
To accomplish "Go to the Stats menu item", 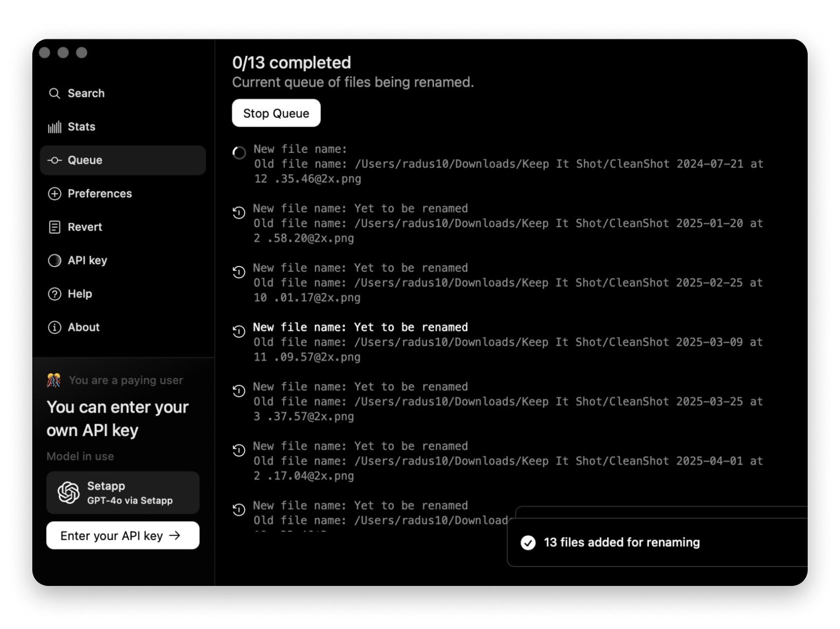I will pyautogui.click(x=81, y=127).
